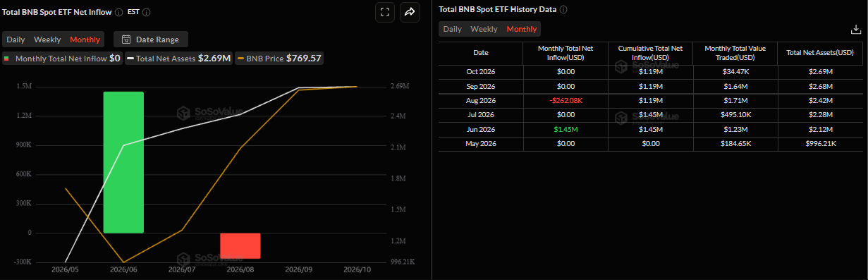
Task: Click Total BNB Spot ETF History Data title
Action: tap(498, 10)
